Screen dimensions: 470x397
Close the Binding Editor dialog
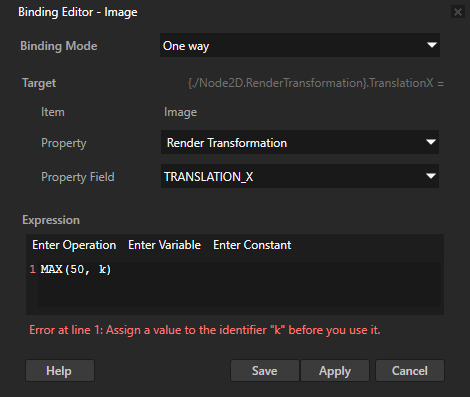point(458,12)
